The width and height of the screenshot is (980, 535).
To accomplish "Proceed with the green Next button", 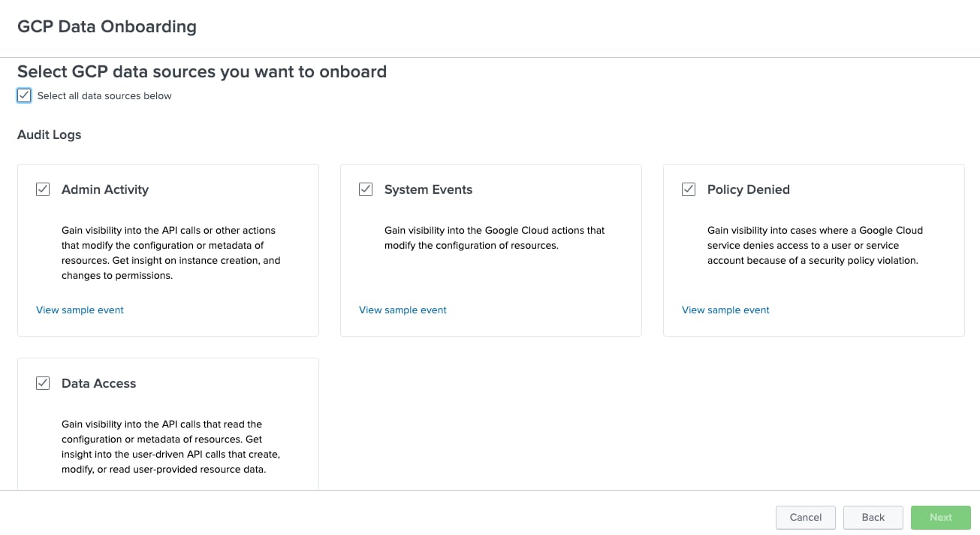I will click(x=941, y=517).
